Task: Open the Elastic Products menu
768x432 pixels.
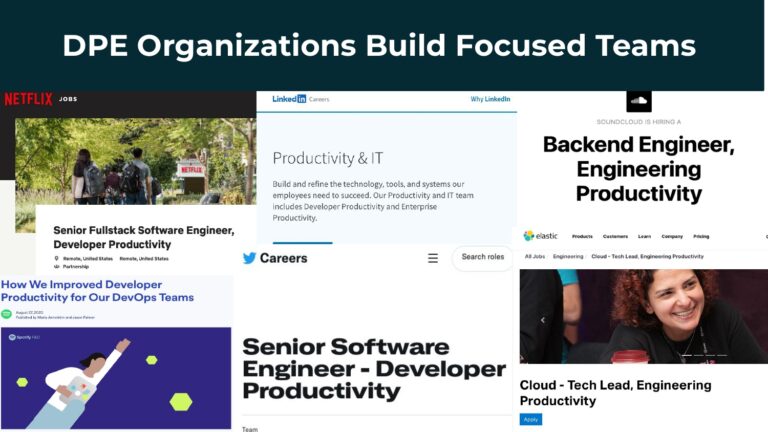Action: click(x=582, y=237)
